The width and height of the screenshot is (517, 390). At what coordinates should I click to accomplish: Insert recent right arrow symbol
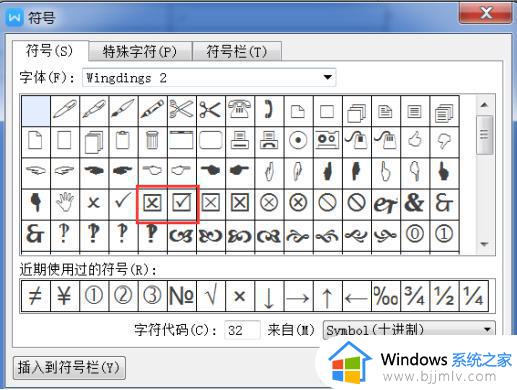298,296
